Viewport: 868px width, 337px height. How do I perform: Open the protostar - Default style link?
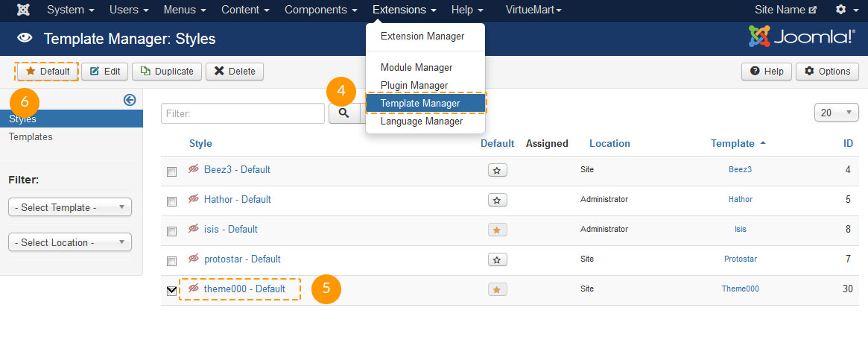[x=242, y=259]
